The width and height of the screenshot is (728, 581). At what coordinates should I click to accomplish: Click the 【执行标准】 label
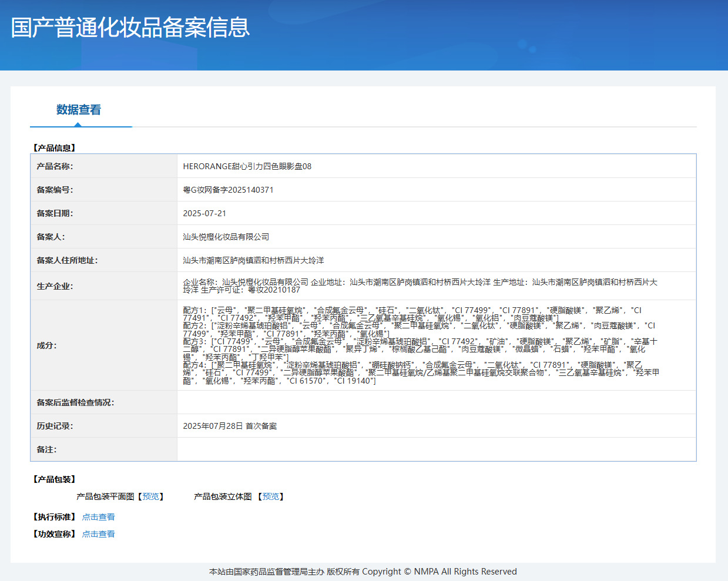point(54,517)
